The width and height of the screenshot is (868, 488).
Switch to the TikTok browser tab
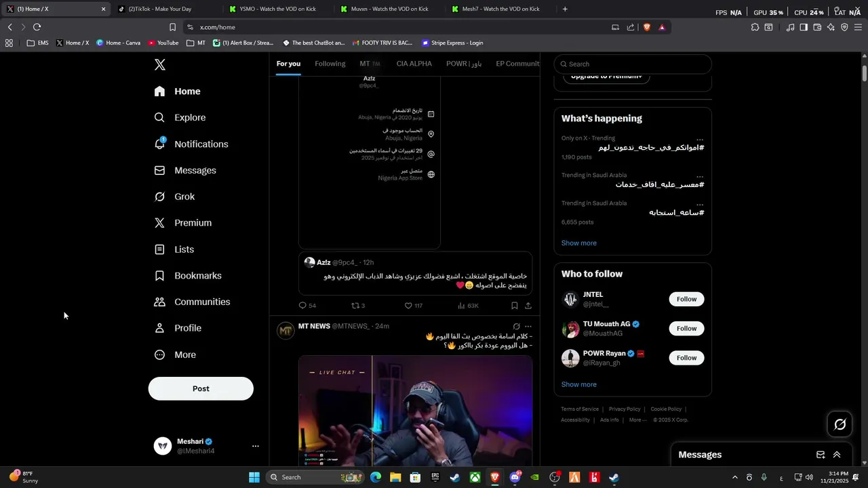pos(166,9)
